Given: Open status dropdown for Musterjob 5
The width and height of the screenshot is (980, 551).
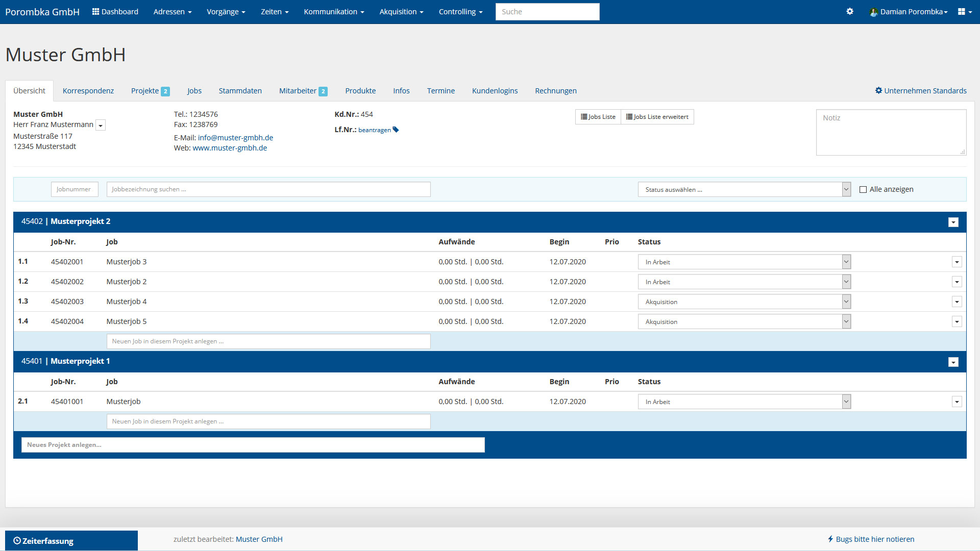Looking at the screenshot, I should tap(744, 321).
